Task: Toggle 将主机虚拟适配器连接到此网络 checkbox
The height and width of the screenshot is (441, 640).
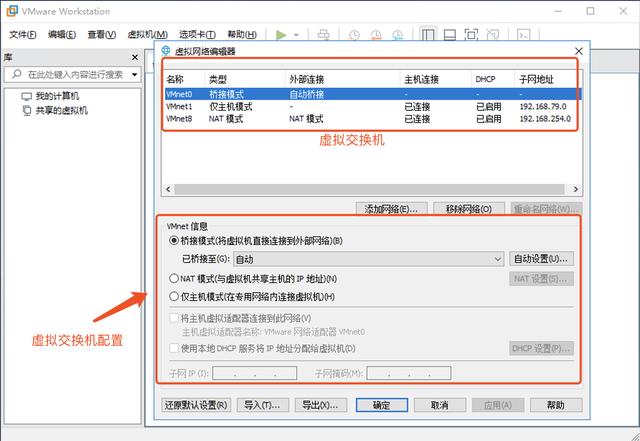Action: 174,318
